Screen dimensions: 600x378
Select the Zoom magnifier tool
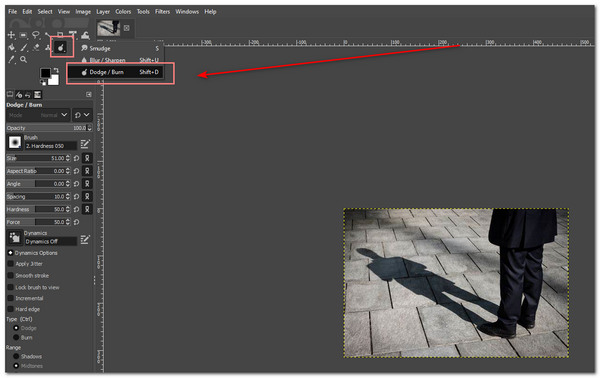pos(23,60)
